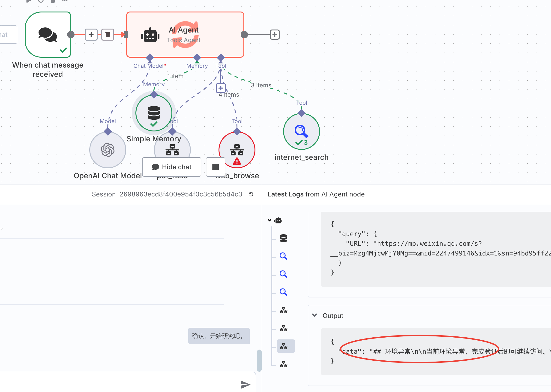Click the web_browse node error warning icon
This screenshot has width=551, height=392.
[x=237, y=161]
